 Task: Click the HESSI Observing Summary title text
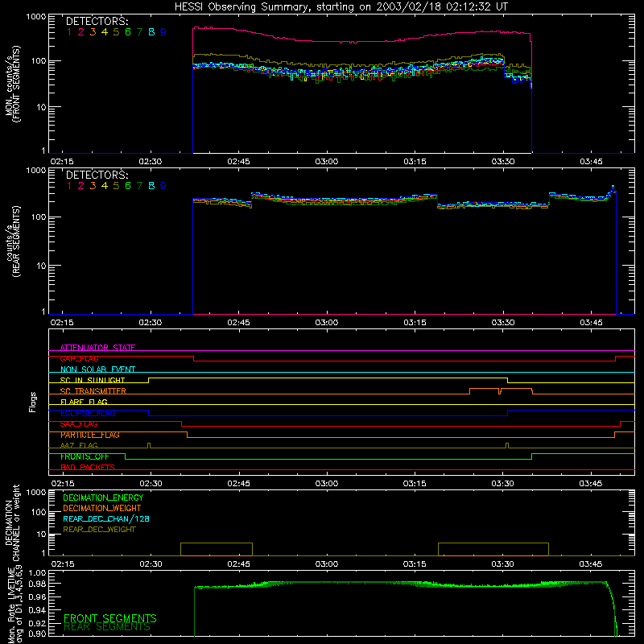click(x=341, y=7)
